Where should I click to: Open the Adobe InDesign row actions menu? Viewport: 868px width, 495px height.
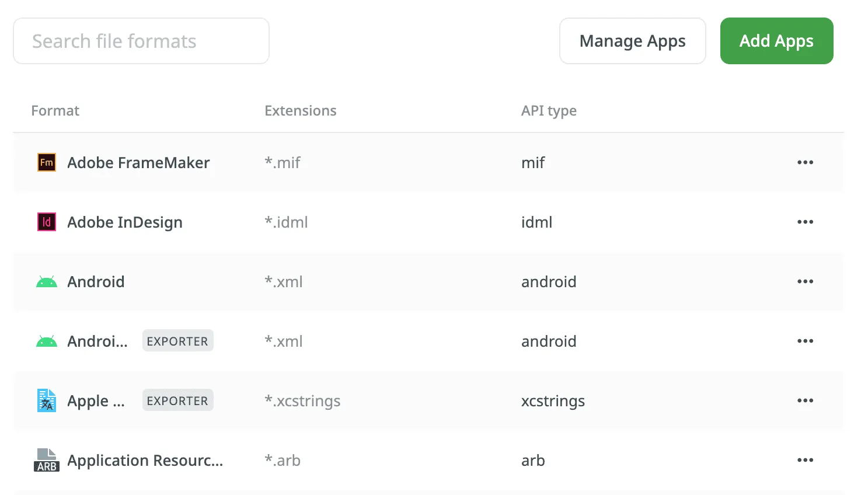[806, 222]
